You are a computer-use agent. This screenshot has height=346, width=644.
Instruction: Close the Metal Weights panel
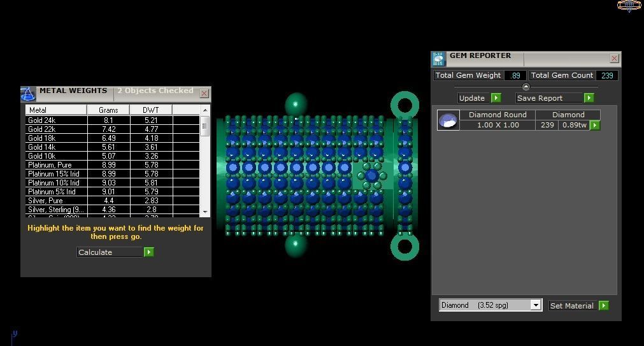(x=204, y=93)
